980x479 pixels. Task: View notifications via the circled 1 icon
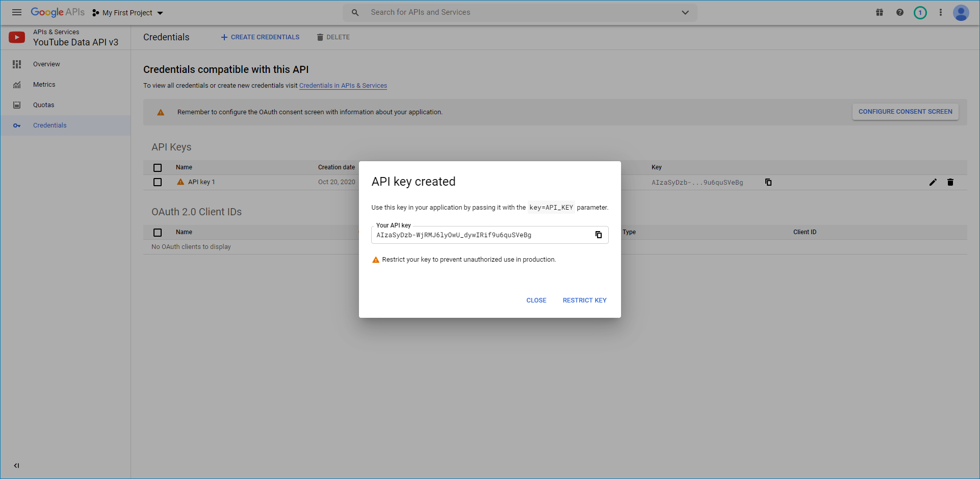tap(920, 12)
